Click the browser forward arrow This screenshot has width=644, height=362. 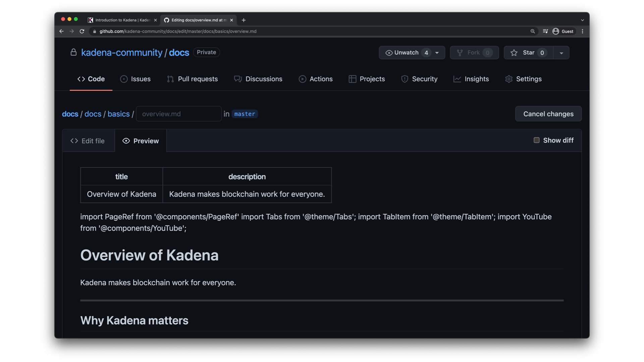click(x=71, y=31)
